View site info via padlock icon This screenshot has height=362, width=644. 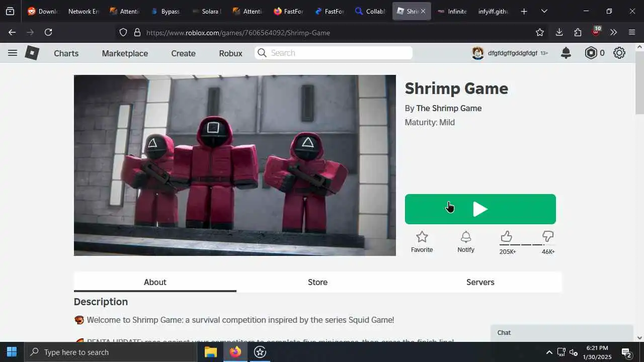137,32
